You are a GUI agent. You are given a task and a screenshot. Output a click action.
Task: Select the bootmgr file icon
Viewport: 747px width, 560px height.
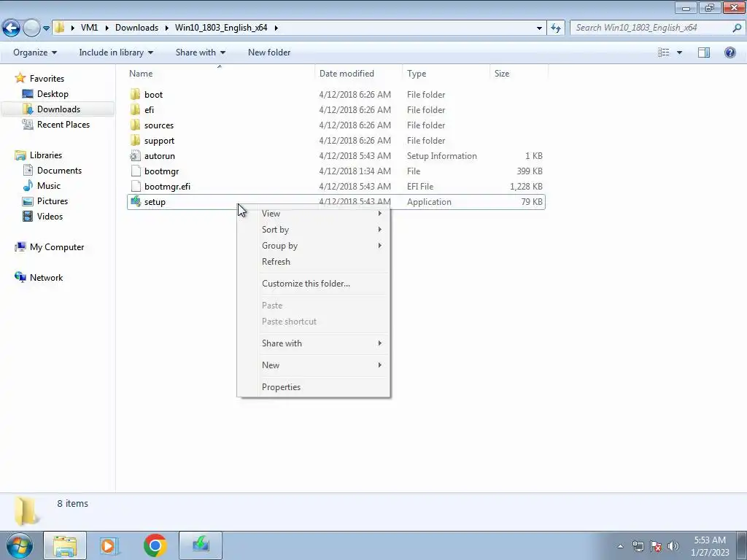point(135,171)
